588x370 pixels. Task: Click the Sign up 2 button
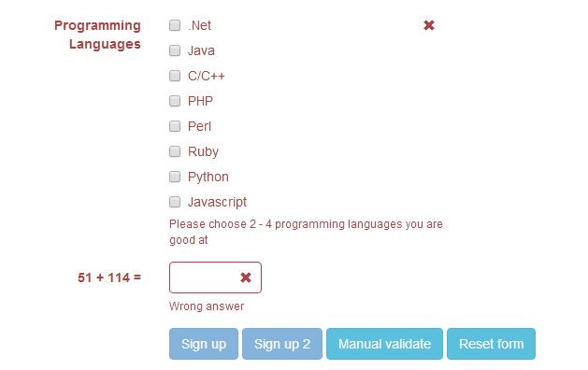[x=282, y=344]
